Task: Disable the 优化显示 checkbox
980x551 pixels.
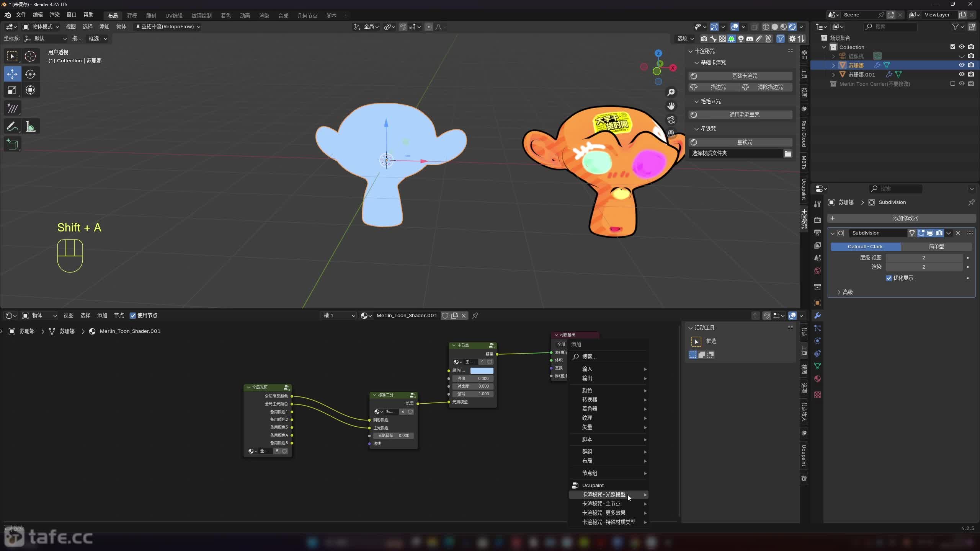Action: [889, 278]
